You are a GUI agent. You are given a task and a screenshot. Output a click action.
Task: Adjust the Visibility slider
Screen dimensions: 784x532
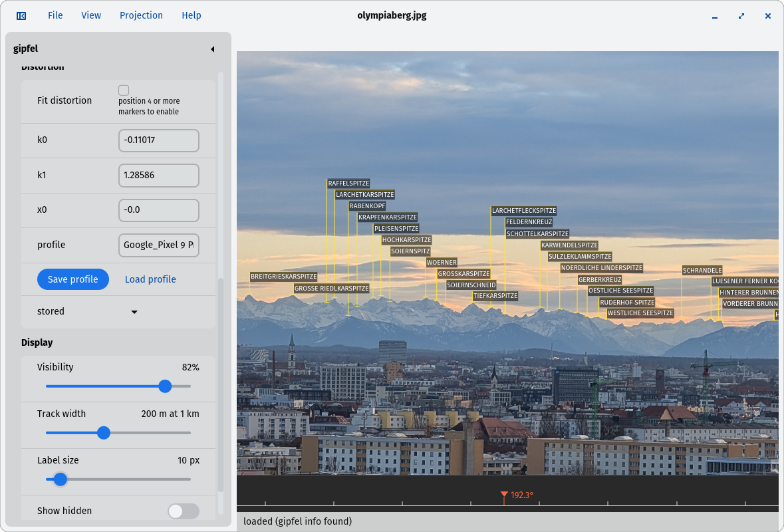tap(118, 386)
